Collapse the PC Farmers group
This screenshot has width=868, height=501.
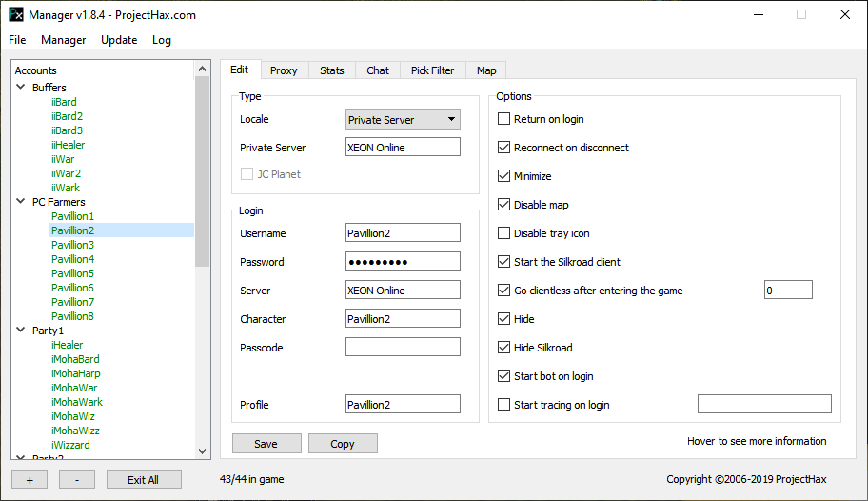(21, 202)
